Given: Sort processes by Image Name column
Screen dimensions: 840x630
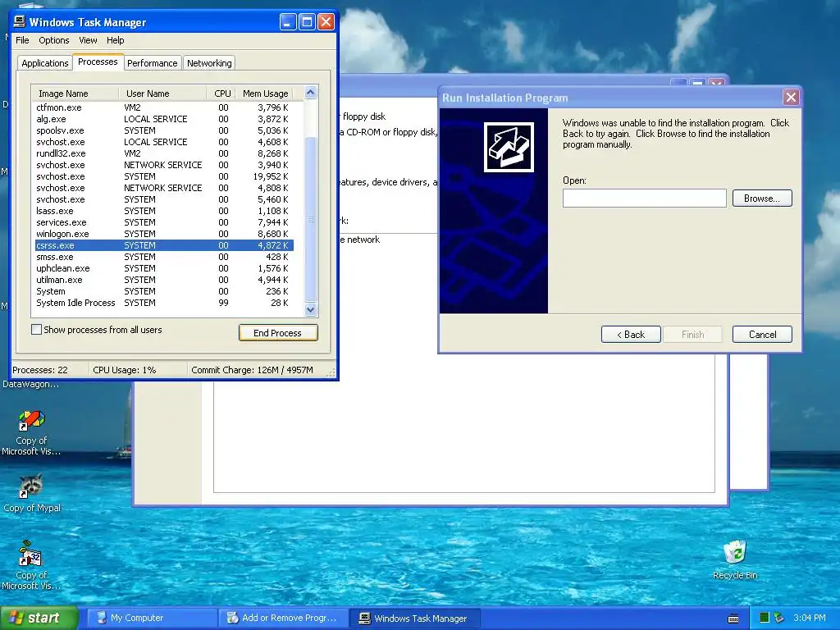Looking at the screenshot, I should [75, 94].
